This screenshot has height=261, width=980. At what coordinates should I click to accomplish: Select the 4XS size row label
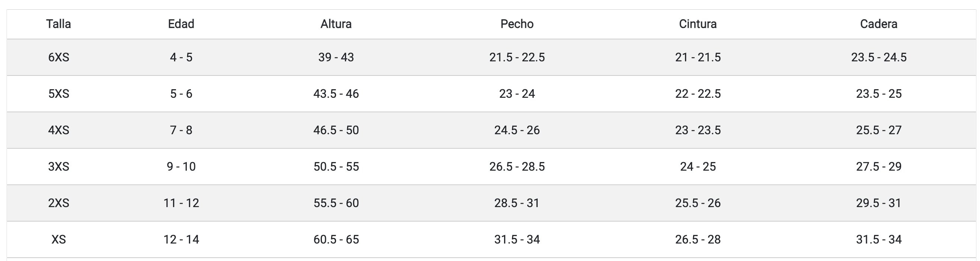[x=58, y=130]
